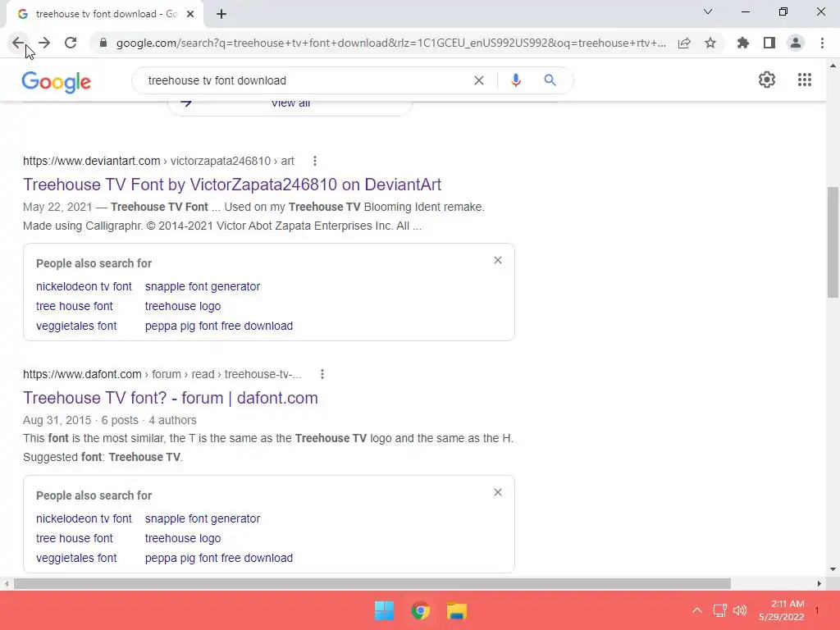Click the scroll up arrow

[833, 66]
